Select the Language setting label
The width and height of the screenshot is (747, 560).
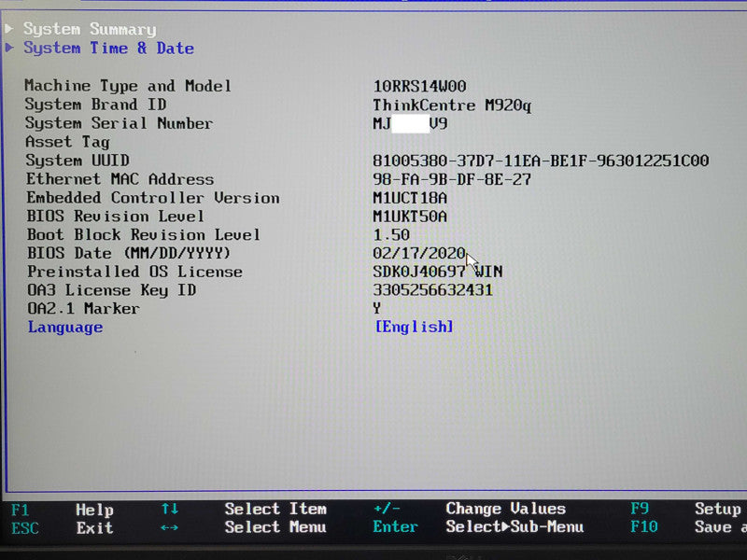65,328
